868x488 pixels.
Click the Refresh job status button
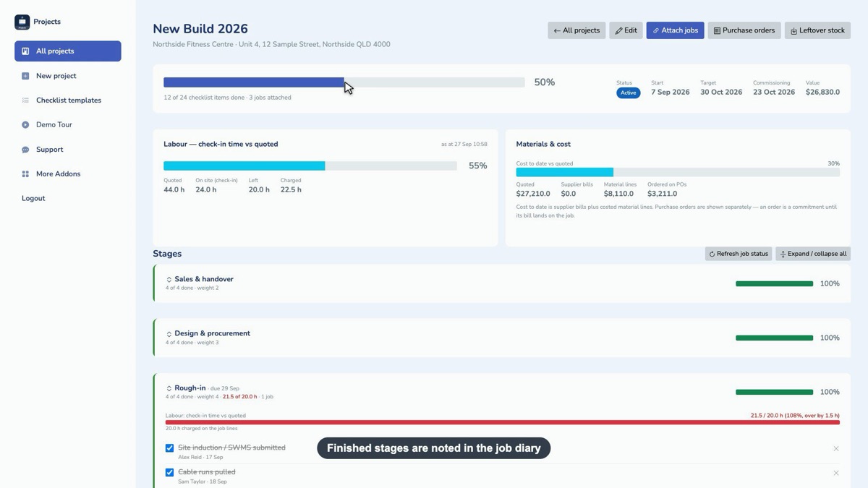[739, 254]
